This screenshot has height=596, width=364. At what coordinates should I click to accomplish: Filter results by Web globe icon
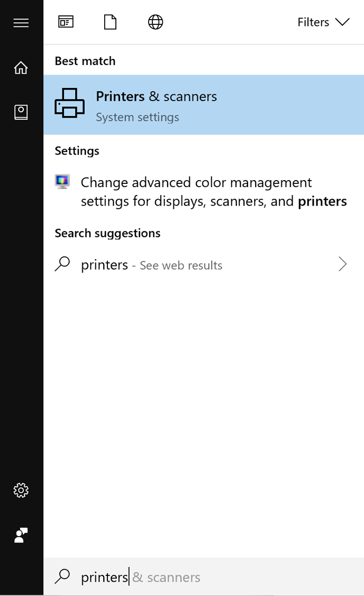coord(156,22)
